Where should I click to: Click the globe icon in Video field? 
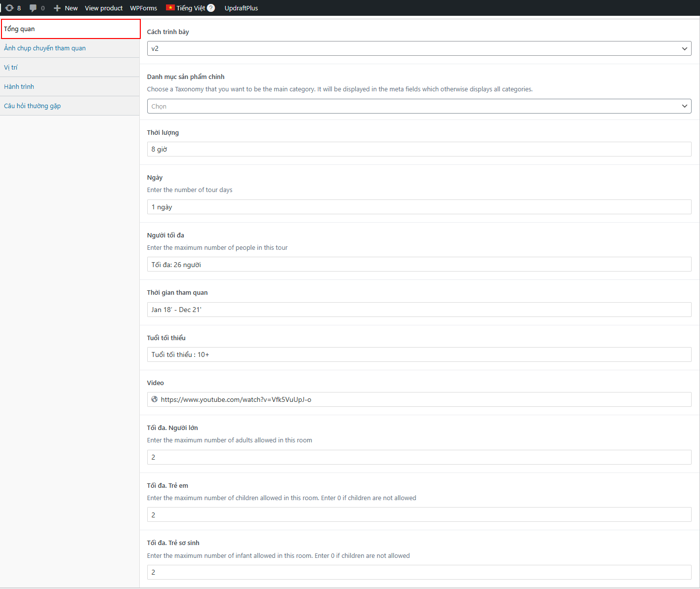click(x=155, y=399)
